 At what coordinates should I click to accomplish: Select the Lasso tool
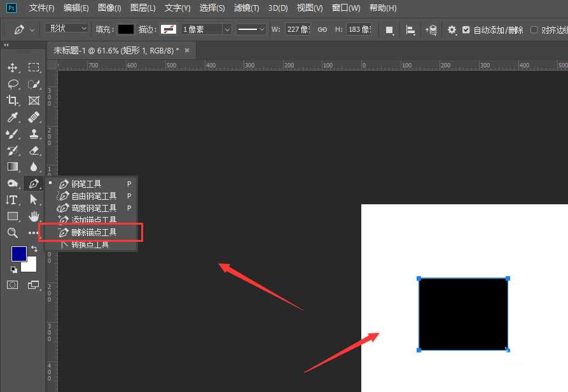12,84
